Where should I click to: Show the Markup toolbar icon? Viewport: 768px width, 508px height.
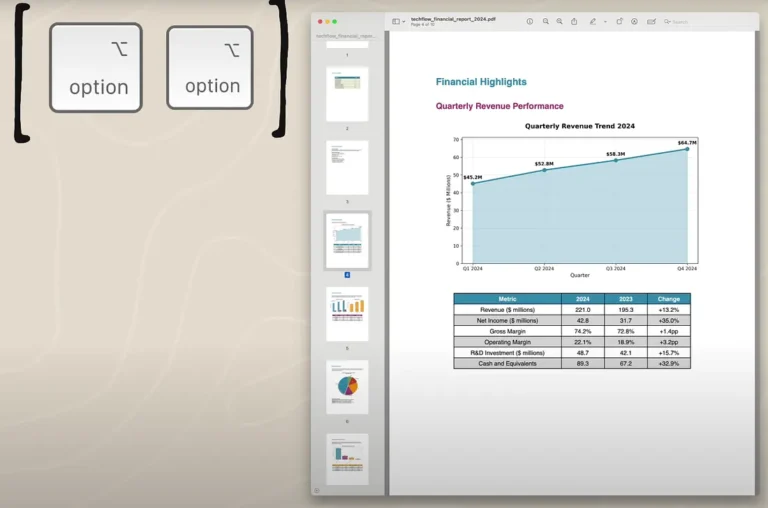click(634, 22)
